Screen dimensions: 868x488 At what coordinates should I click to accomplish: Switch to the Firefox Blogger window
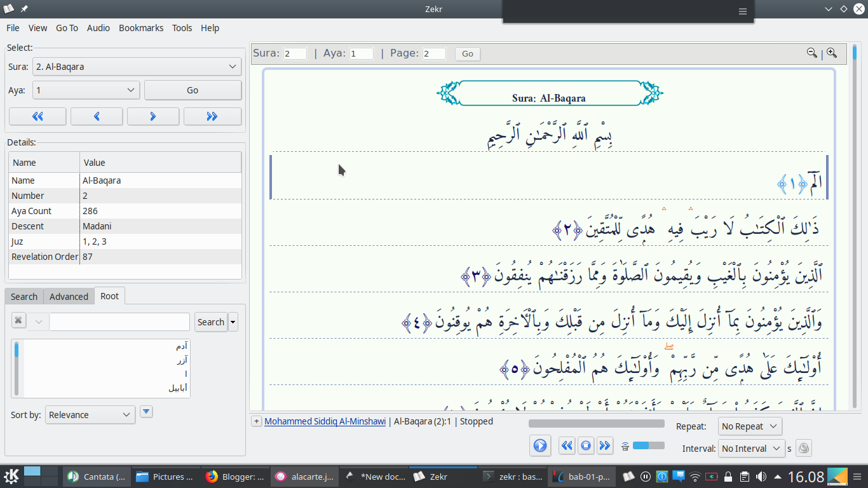(x=234, y=477)
